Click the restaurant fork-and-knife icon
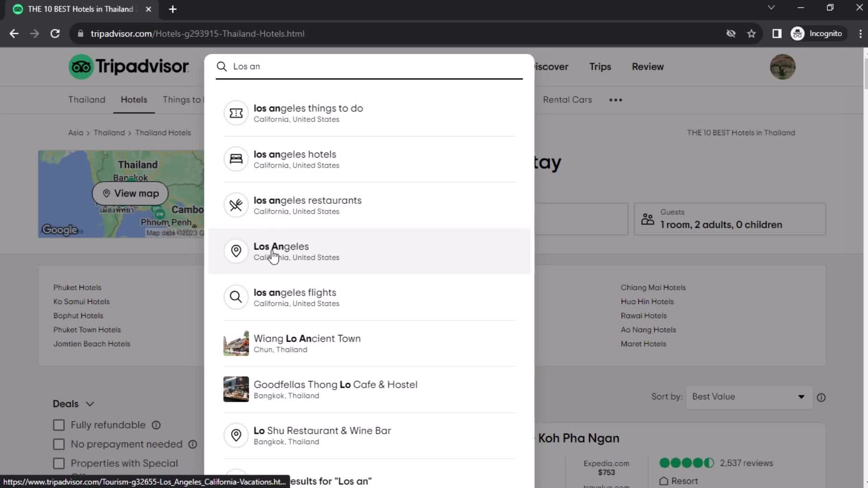This screenshot has height=488, width=868. (x=236, y=204)
